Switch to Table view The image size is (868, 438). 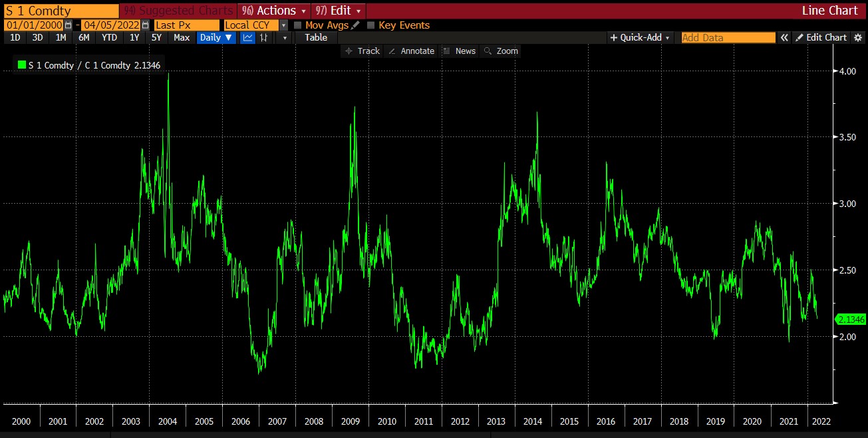pyautogui.click(x=316, y=38)
